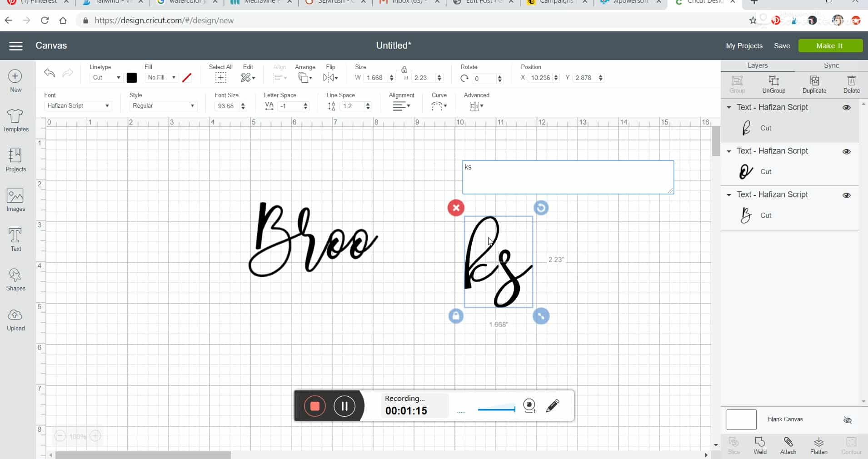The width and height of the screenshot is (868, 459).
Task: Stop the screen recording
Action: pyautogui.click(x=314, y=406)
